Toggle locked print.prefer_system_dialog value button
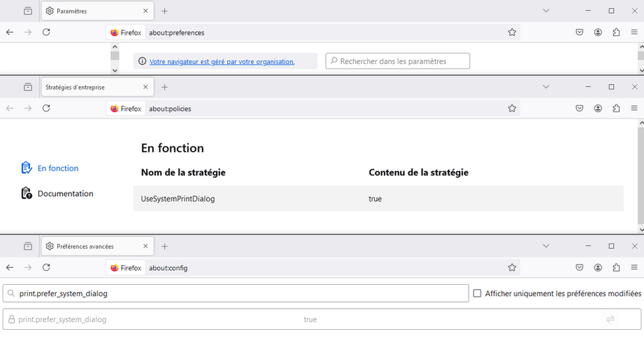 click(610, 319)
